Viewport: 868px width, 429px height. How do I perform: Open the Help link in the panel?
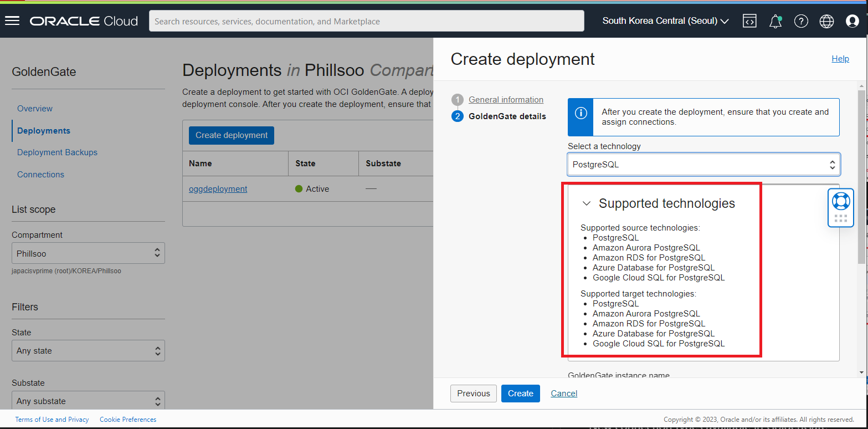point(840,59)
